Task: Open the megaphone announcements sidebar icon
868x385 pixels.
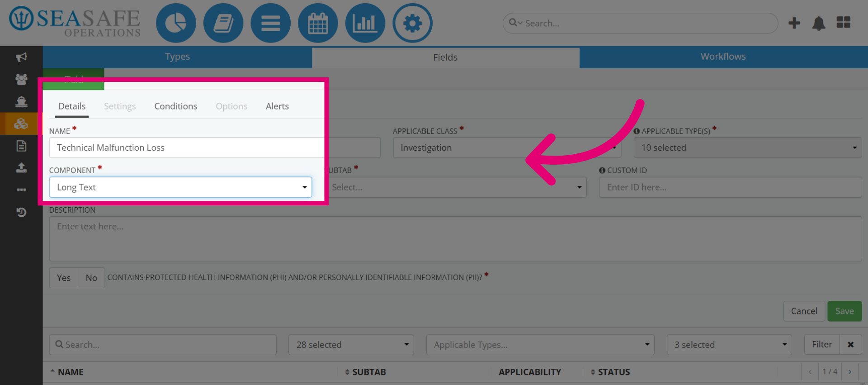Action: (21, 57)
